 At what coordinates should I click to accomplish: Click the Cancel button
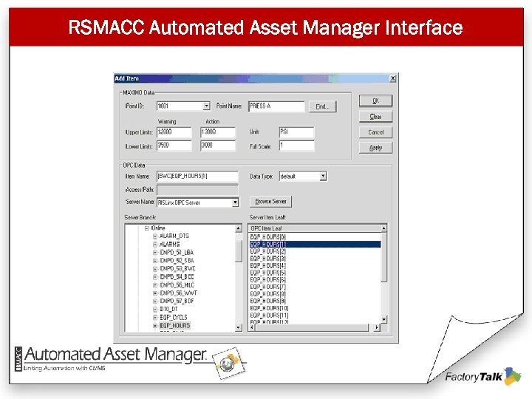(375, 132)
